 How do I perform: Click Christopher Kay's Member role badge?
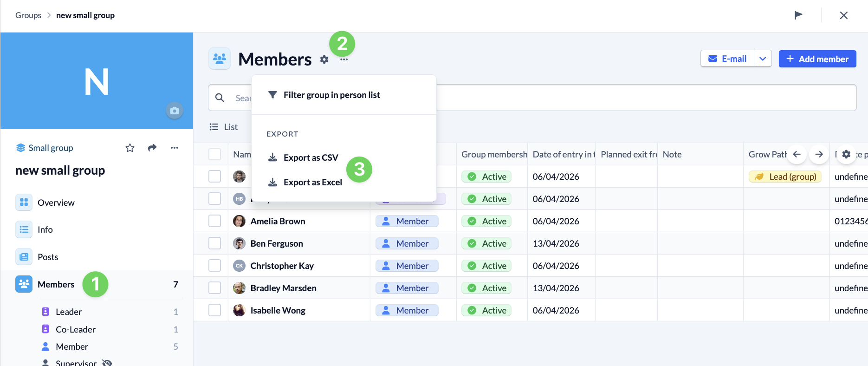(407, 266)
